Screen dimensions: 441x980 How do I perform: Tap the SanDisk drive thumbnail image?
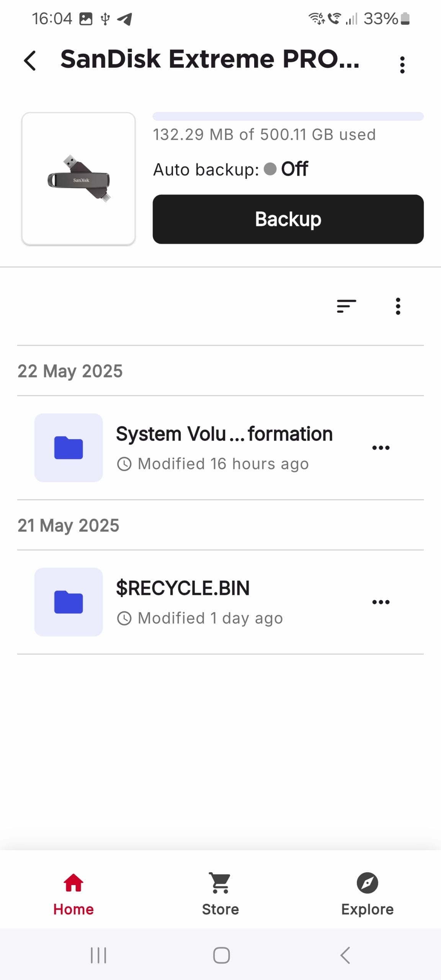tap(78, 178)
